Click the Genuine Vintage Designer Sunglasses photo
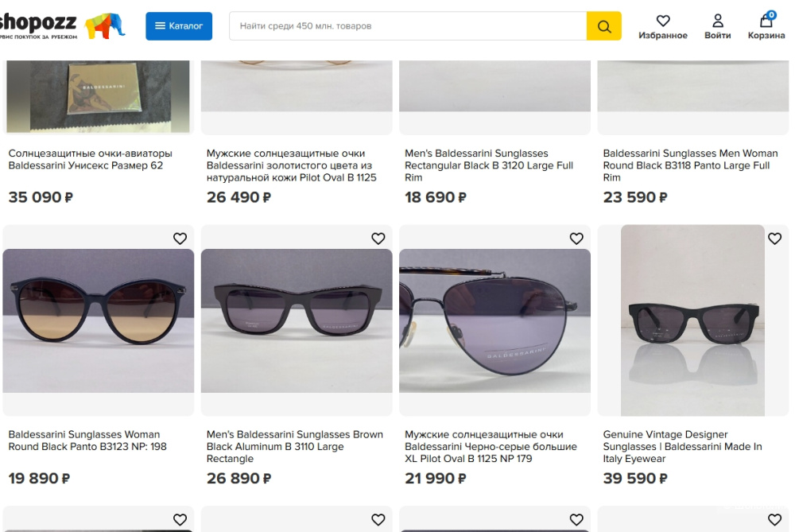 pyautogui.click(x=692, y=320)
